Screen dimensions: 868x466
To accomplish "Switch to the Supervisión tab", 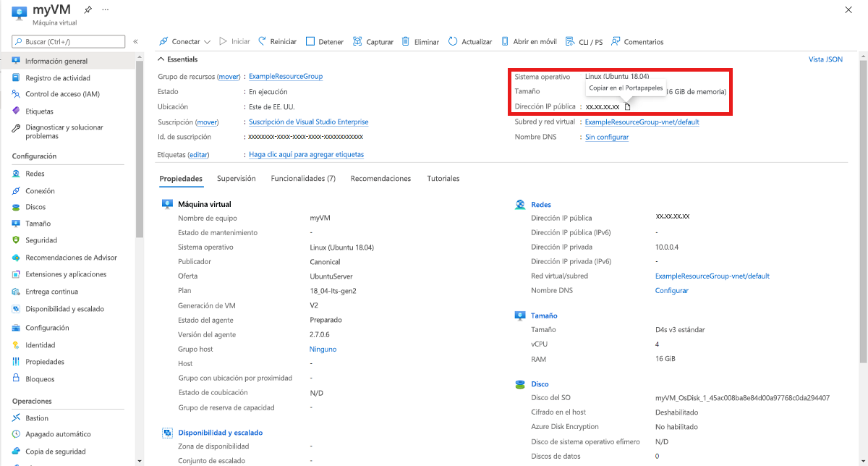I will 237,179.
